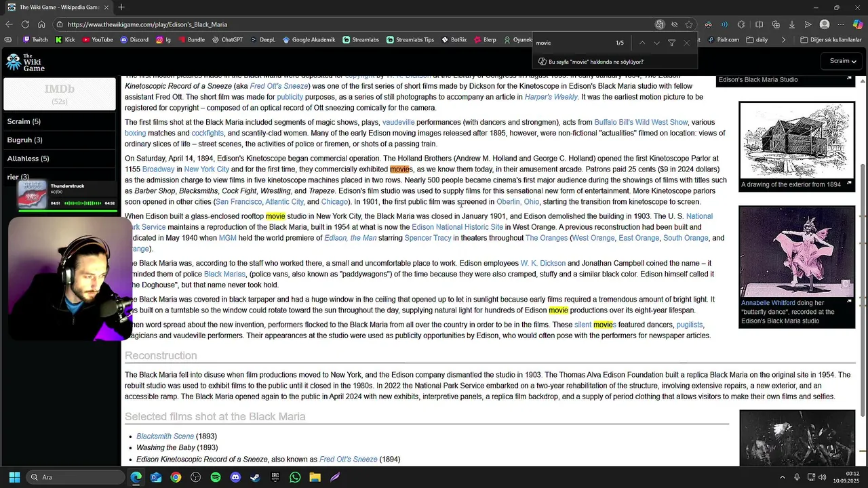868x488 pixels.
Task: Switch to The Wiki Game tab
Action: (58, 7)
